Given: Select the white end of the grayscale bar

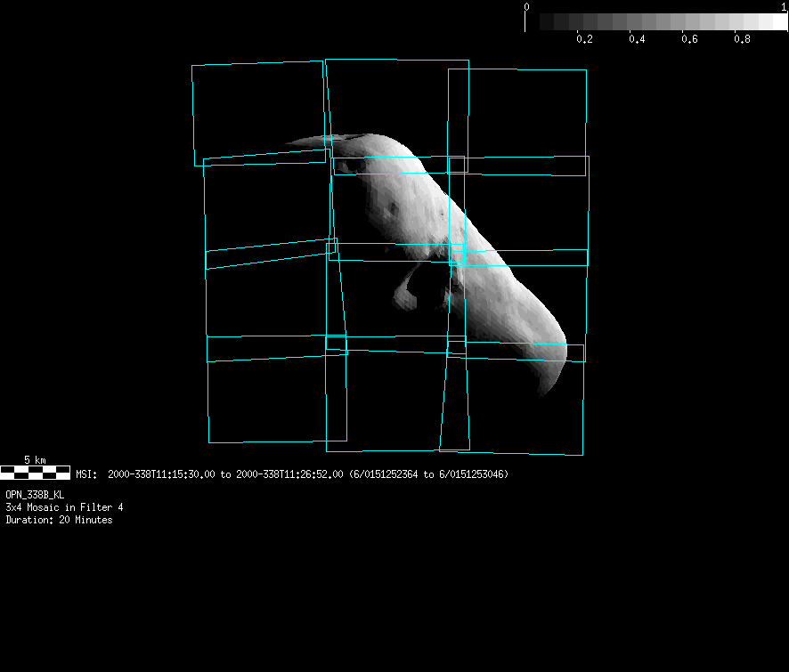Looking at the screenshot, I should click(x=773, y=21).
